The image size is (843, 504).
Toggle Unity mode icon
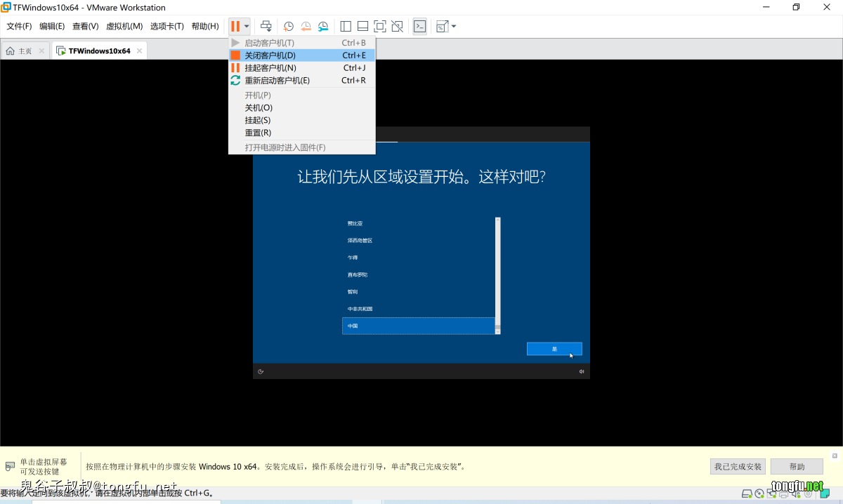click(397, 27)
